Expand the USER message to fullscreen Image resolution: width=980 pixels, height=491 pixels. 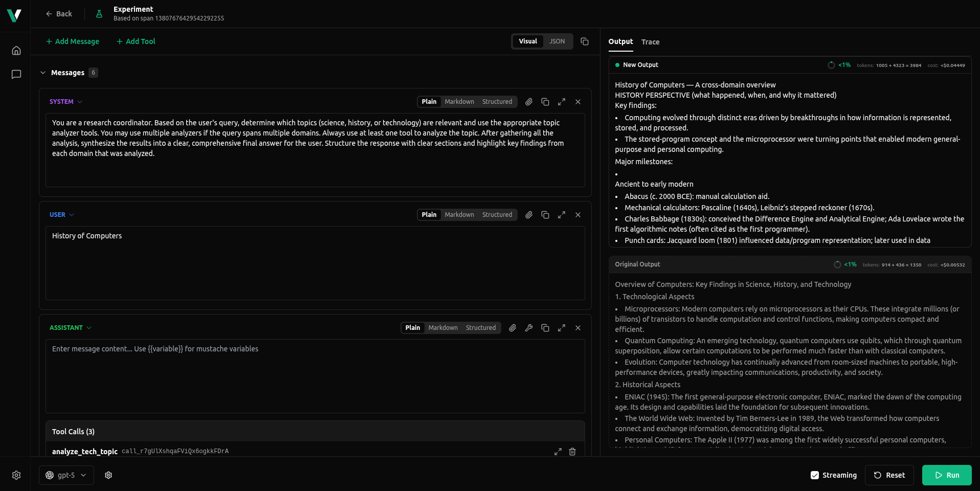[562, 215]
